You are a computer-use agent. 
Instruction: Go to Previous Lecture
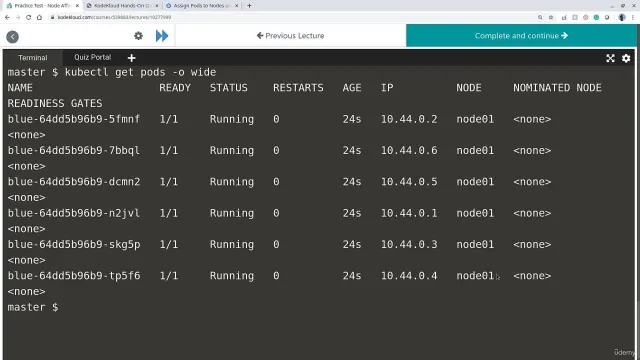[x=291, y=36]
